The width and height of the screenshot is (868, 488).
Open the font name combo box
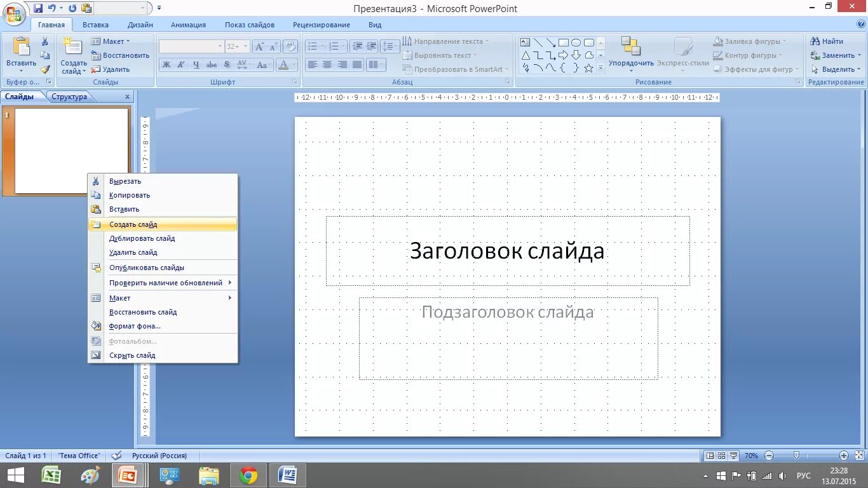point(191,46)
